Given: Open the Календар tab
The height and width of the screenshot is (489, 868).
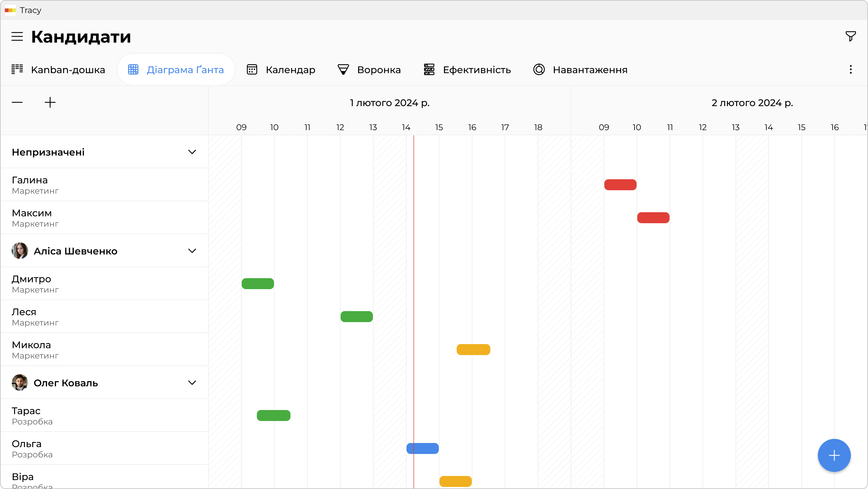Looking at the screenshot, I should pos(281,70).
